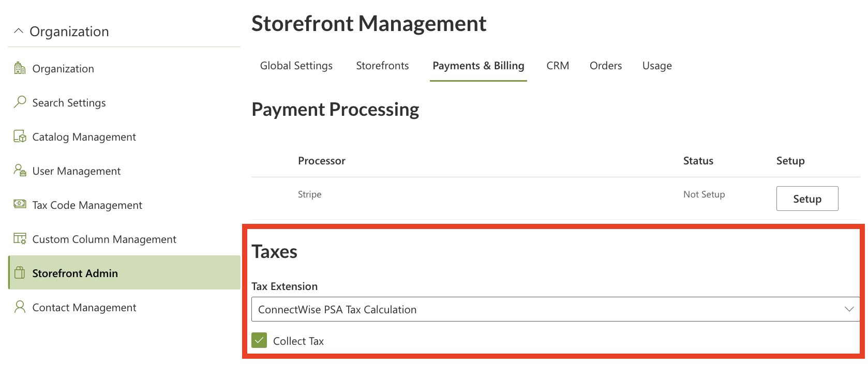Click the Organization building icon
The height and width of the screenshot is (366, 868).
[20, 68]
